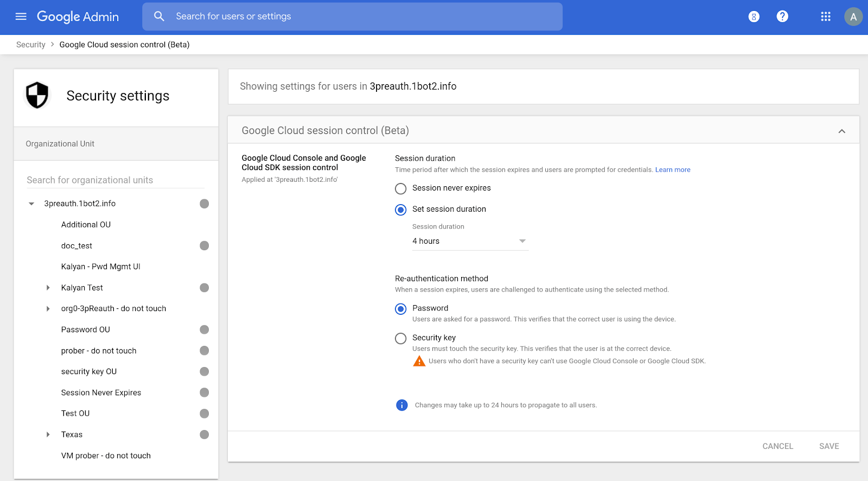Select the Additional OU unit
This screenshot has width=868, height=481.
tap(86, 225)
